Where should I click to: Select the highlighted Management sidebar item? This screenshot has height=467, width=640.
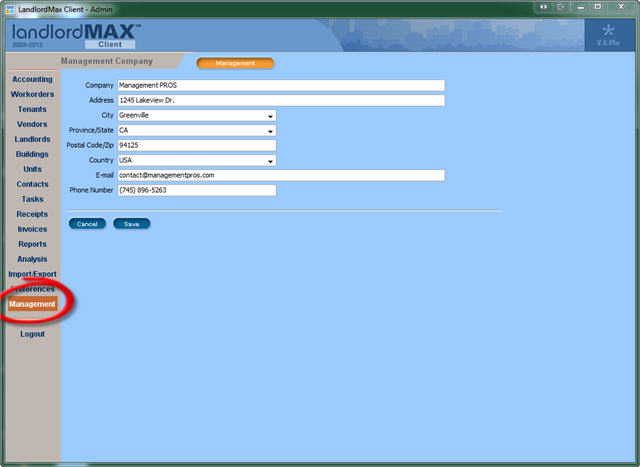point(32,304)
